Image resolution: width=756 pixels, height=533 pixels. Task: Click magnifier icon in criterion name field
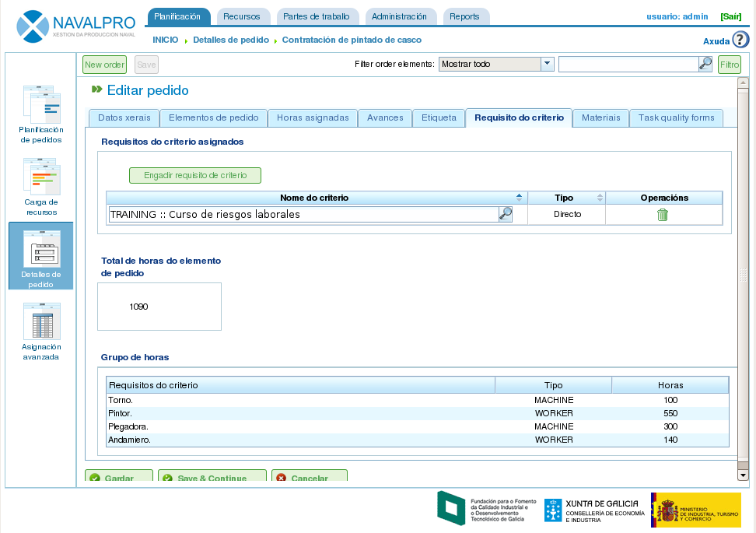tap(506, 214)
